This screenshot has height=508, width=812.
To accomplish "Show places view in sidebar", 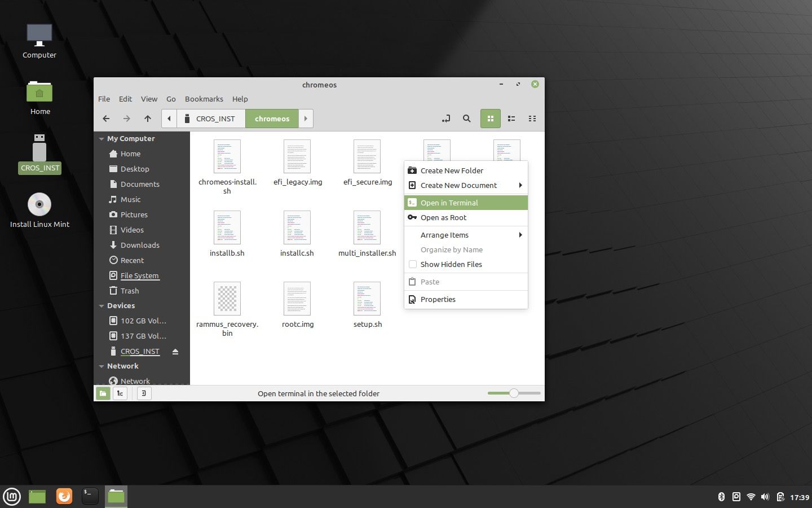I will pyautogui.click(x=103, y=393).
